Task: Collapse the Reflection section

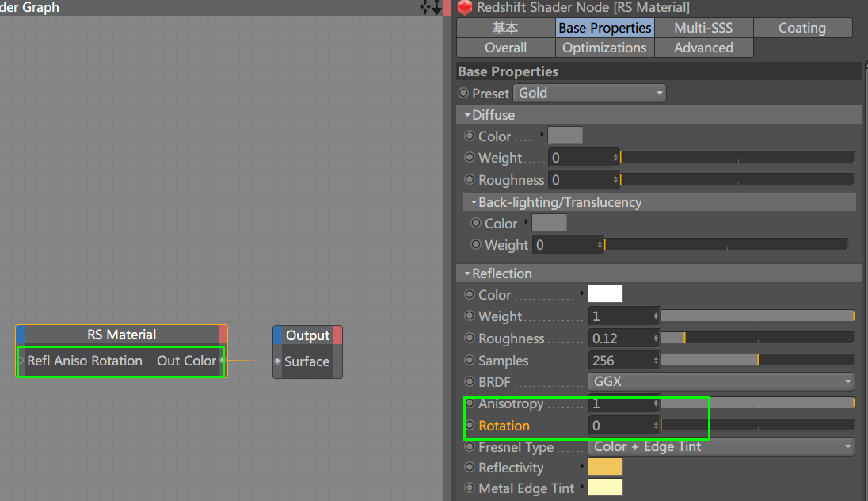Action: click(467, 273)
